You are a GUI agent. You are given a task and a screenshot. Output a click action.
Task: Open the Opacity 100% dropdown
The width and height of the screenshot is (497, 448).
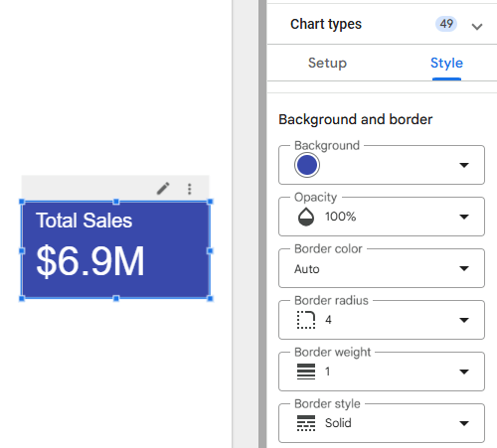382,217
